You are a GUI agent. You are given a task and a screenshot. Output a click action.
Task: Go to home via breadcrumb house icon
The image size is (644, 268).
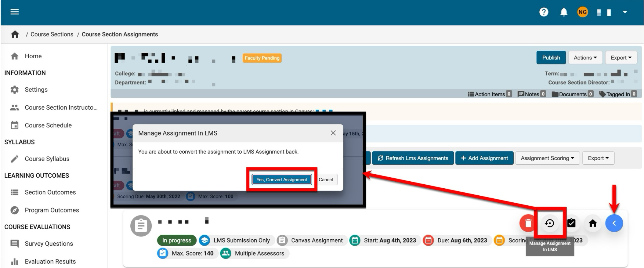tap(15, 34)
